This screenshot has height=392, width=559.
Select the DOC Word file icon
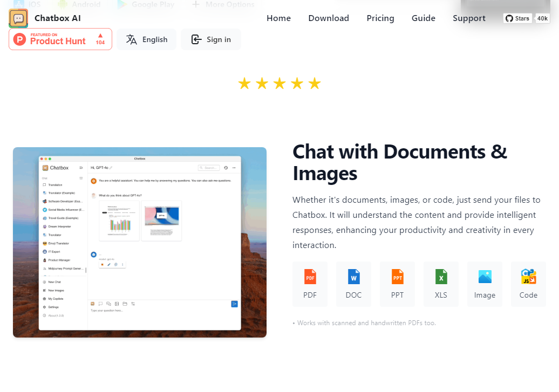coord(353,277)
